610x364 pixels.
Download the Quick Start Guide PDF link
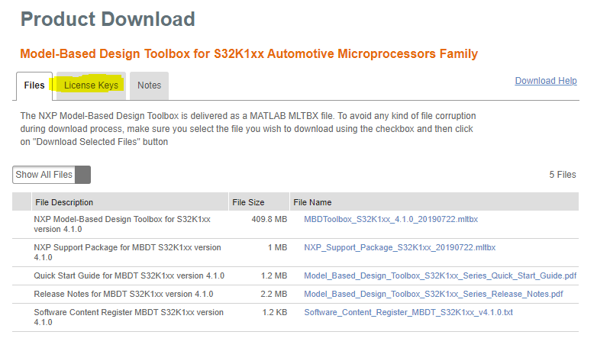click(440, 275)
